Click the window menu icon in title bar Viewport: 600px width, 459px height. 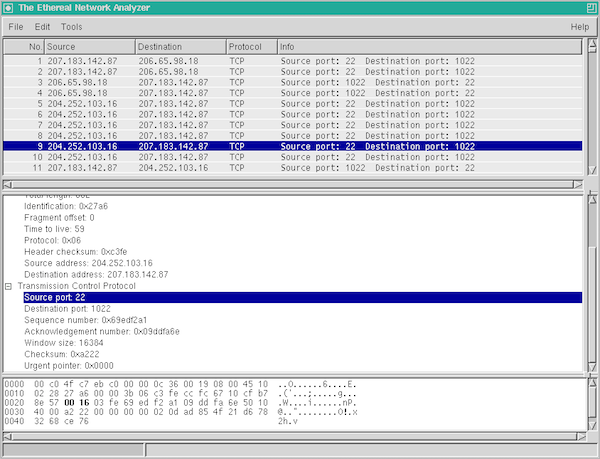point(8,8)
